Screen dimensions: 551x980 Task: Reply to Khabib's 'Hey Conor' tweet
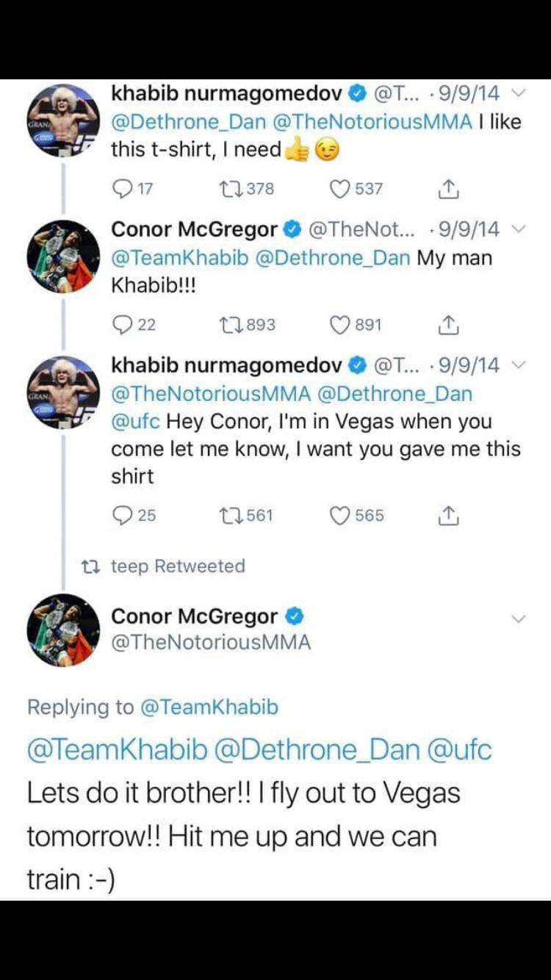[122, 516]
